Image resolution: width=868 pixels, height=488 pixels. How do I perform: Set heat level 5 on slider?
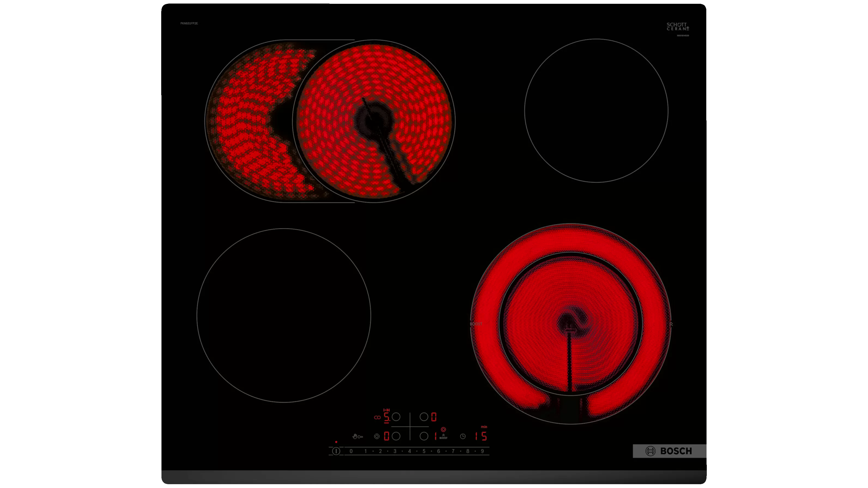point(424,451)
